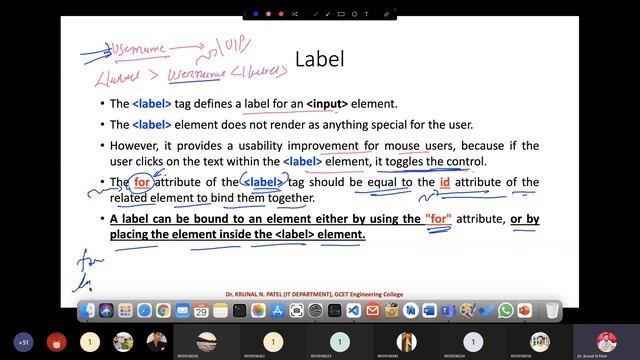Click the red 'for' attribute word
The image size is (640, 360).
tap(142, 182)
